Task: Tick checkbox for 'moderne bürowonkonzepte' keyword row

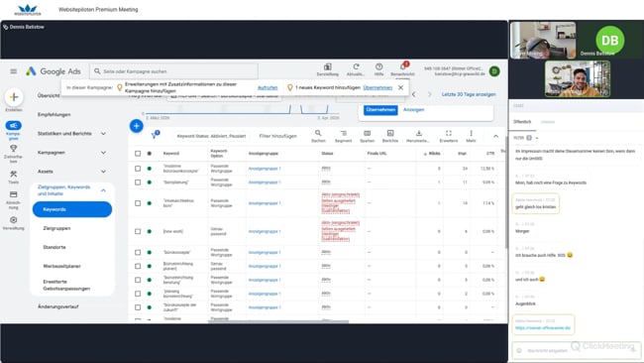Action: coord(138,169)
